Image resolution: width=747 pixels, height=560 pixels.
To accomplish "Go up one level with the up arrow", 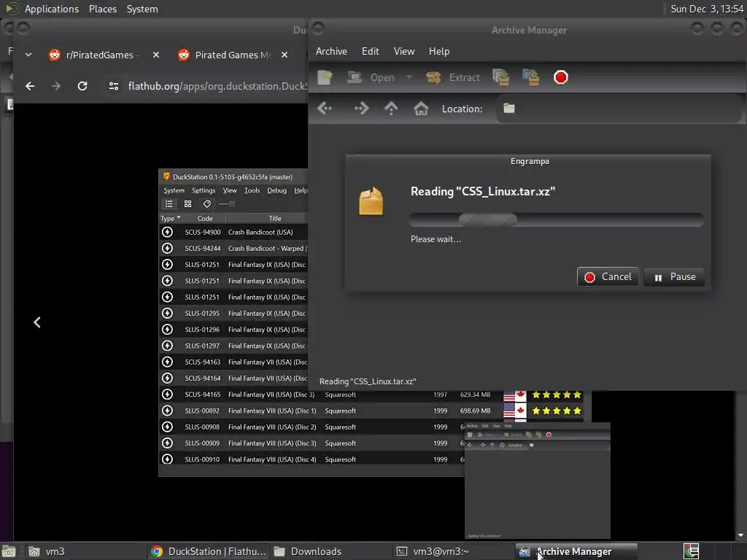I will point(391,109).
